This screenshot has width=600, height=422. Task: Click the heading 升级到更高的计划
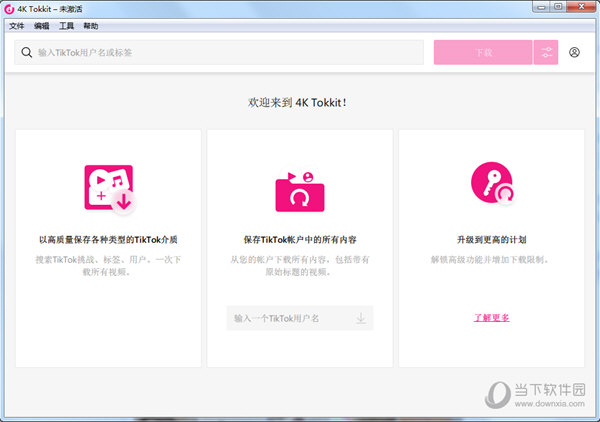click(491, 240)
